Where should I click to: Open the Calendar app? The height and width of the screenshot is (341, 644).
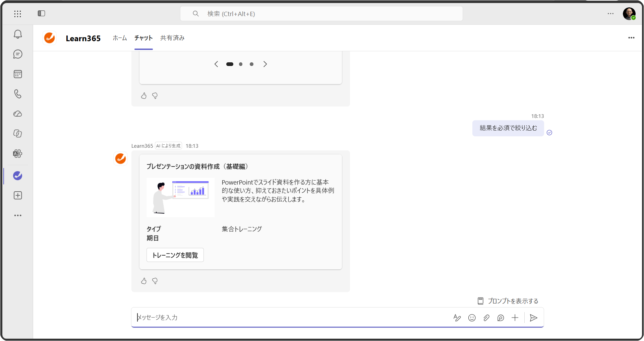point(18,74)
